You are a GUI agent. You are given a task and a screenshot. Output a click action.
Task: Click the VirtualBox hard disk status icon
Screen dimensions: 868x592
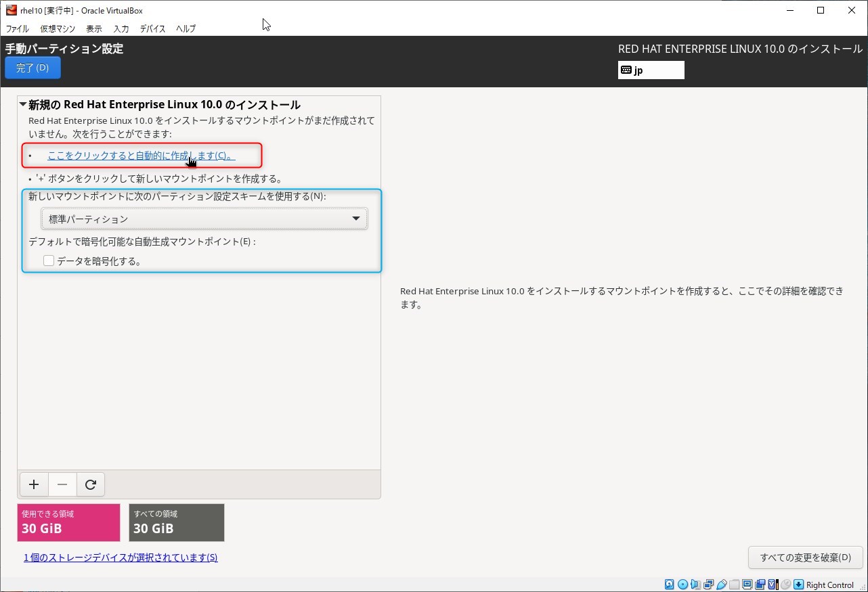670,585
